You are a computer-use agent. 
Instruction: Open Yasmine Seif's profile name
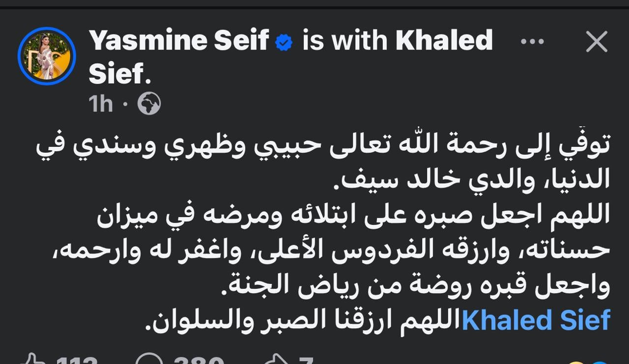pos(177,40)
